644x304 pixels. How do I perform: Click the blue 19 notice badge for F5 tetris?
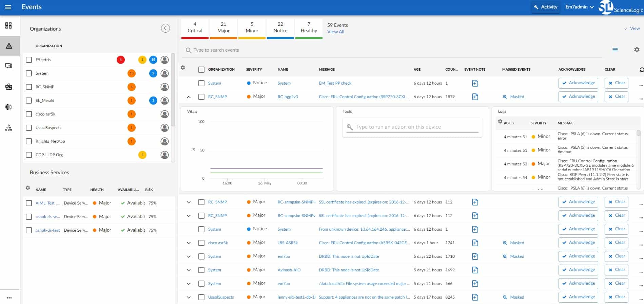point(153,60)
